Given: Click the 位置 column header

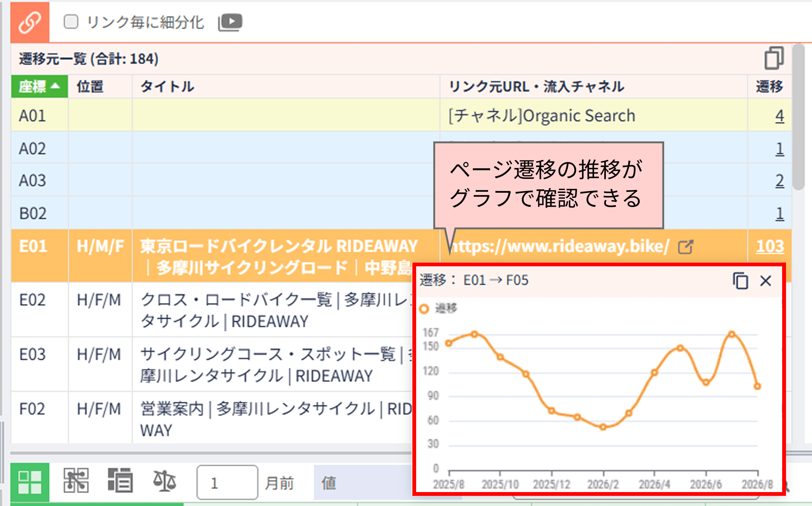Looking at the screenshot, I should click(100, 87).
